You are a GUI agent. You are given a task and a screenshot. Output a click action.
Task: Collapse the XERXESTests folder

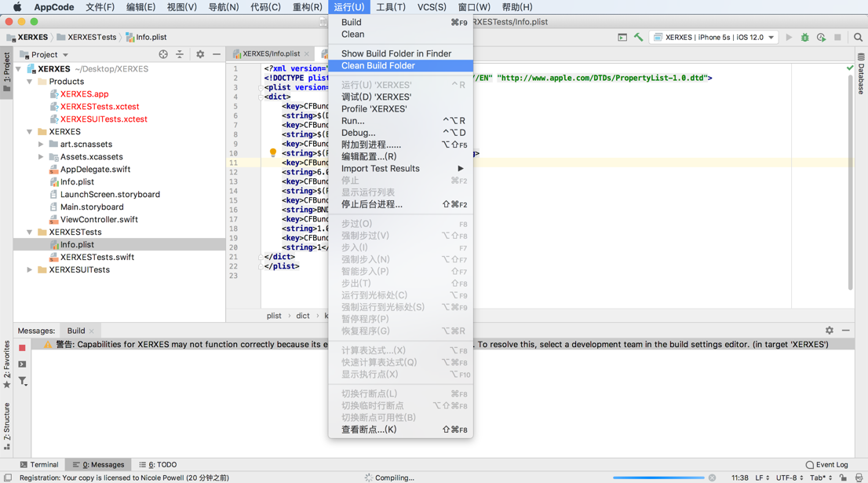click(x=29, y=232)
